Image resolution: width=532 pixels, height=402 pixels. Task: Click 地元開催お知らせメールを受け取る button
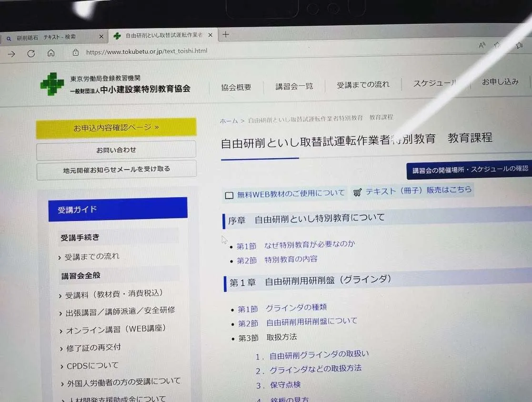point(116,169)
